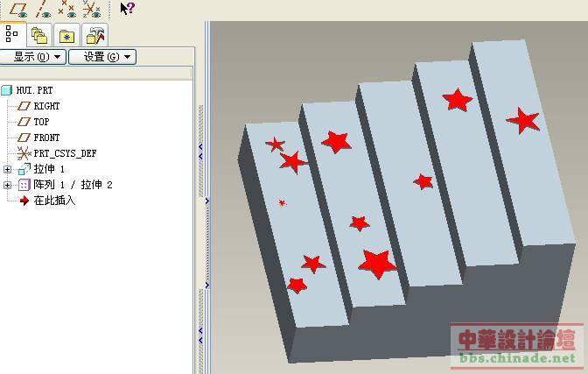Viewport: 588px width, 374px height.
Task: Click the HUI.PRT part icon
Action: pyautogui.click(x=7, y=90)
